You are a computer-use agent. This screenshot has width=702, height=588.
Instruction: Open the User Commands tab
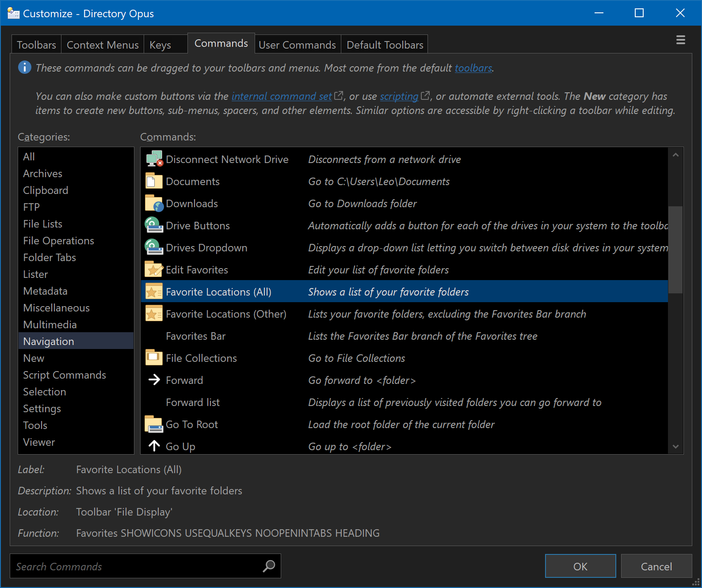click(297, 45)
